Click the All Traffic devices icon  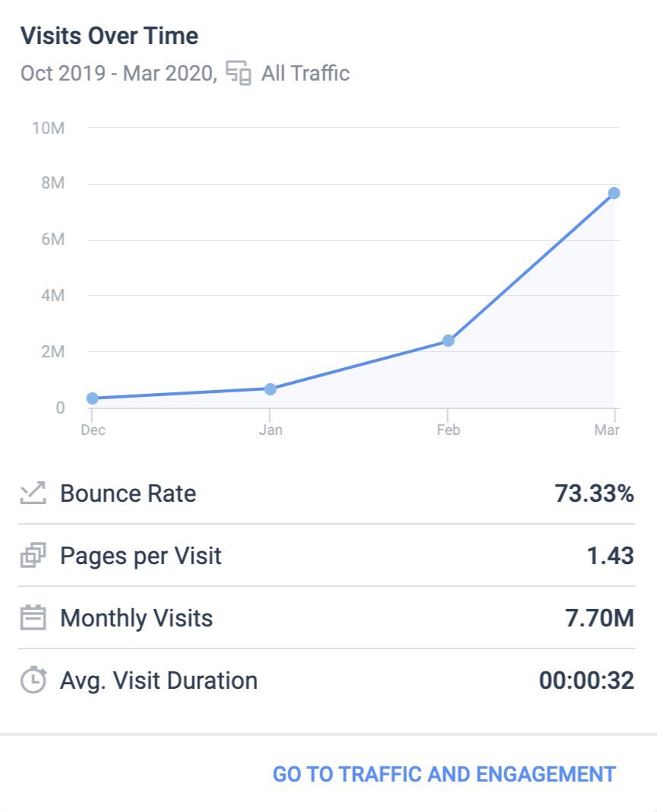pos(239,74)
